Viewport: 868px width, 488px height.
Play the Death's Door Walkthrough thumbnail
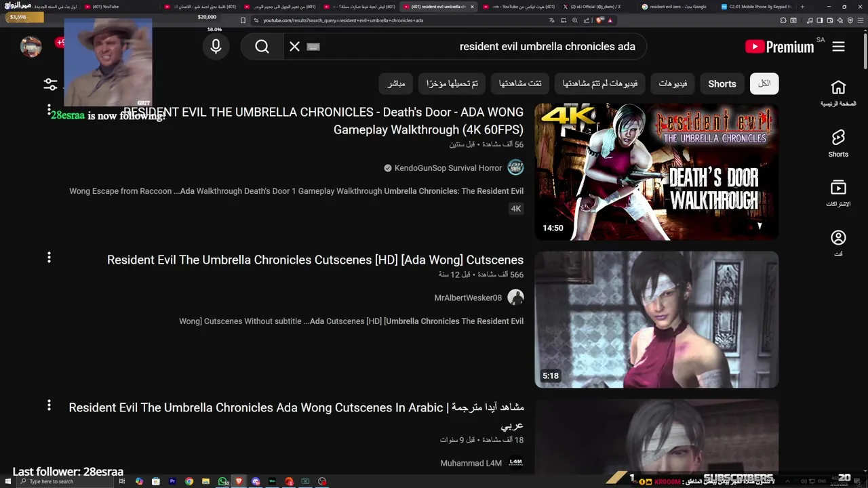[x=656, y=171]
